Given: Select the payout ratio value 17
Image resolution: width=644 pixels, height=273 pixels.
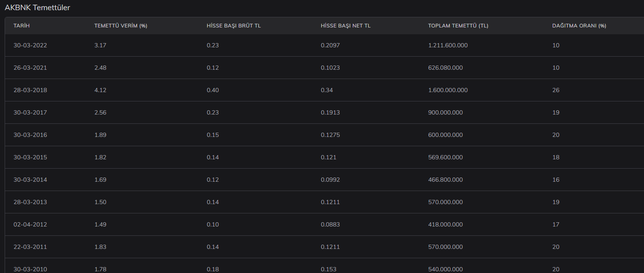Looking at the screenshot, I should point(556,224).
